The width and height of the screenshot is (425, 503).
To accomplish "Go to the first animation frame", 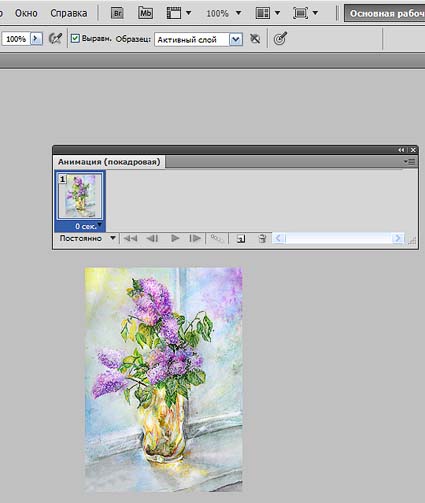I will 130,238.
